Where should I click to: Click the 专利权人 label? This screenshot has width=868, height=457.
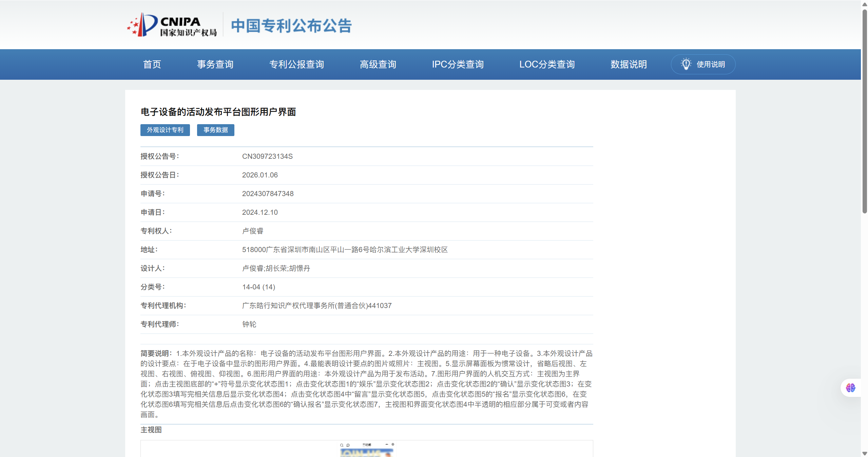pos(156,231)
